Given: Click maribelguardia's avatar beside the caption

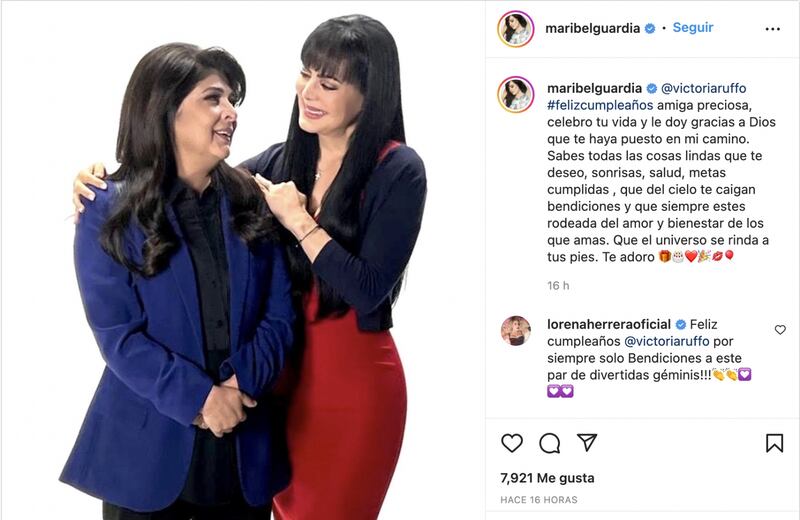Looking at the screenshot, I should (515, 94).
